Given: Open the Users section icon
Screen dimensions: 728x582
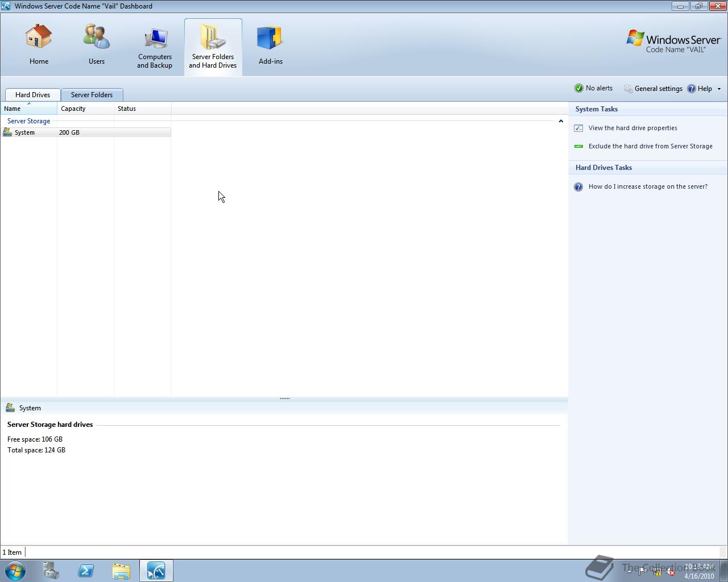Looking at the screenshot, I should (x=96, y=37).
